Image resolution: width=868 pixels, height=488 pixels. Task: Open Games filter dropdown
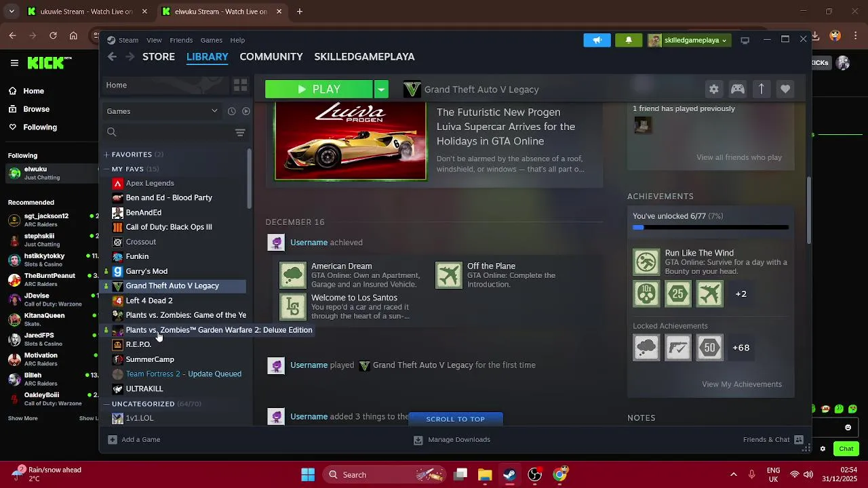click(163, 111)
